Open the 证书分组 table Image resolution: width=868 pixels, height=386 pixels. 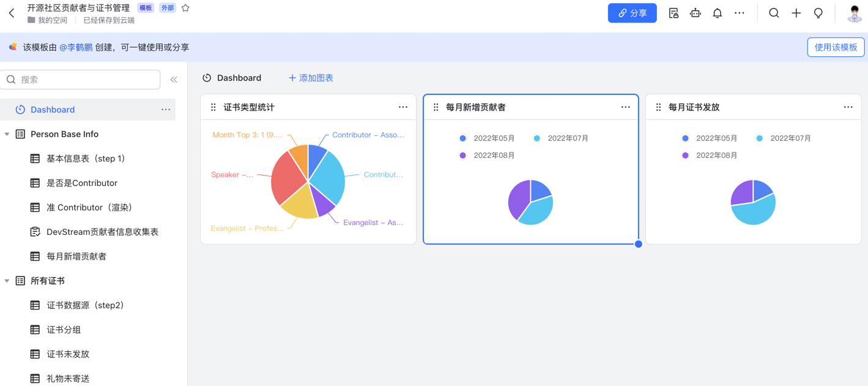click(64, 330)
